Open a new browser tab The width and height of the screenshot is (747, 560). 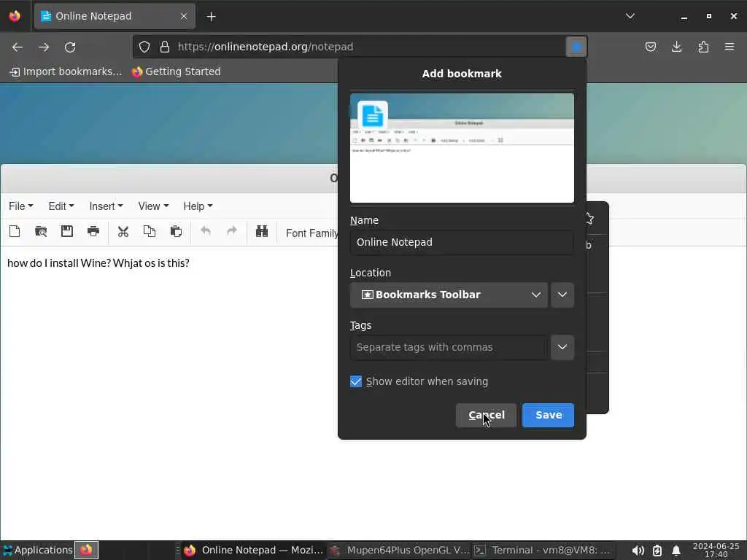click(211, 17)
